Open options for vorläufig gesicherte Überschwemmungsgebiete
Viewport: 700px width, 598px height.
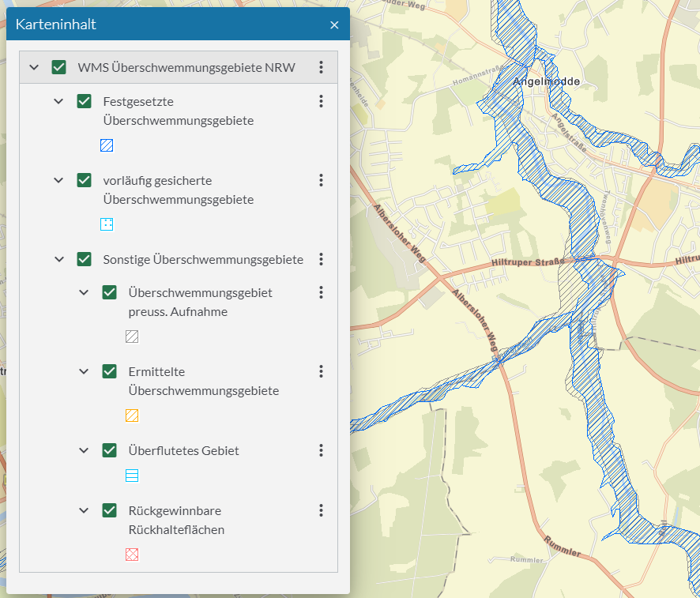pos(321,180)
